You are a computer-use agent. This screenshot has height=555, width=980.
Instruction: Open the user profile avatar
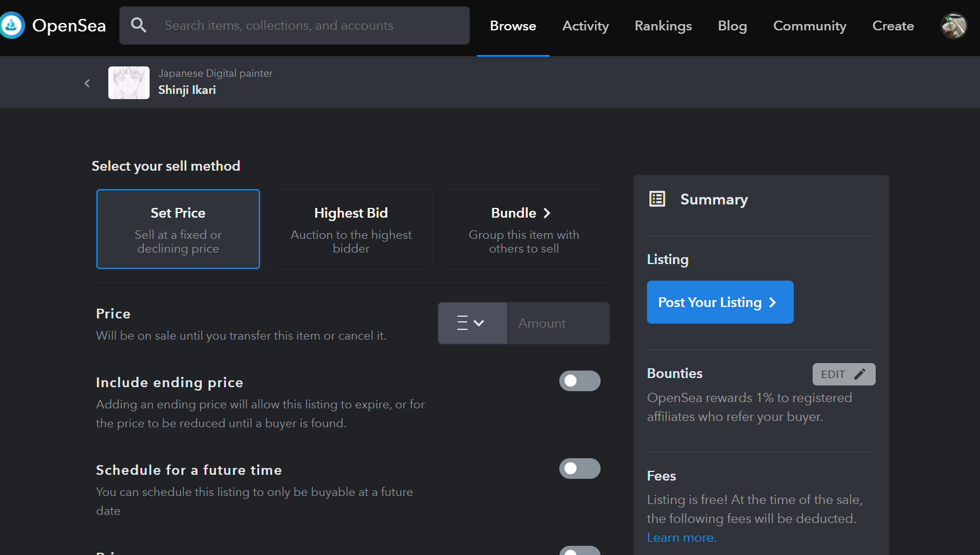(x=954, y=26)
